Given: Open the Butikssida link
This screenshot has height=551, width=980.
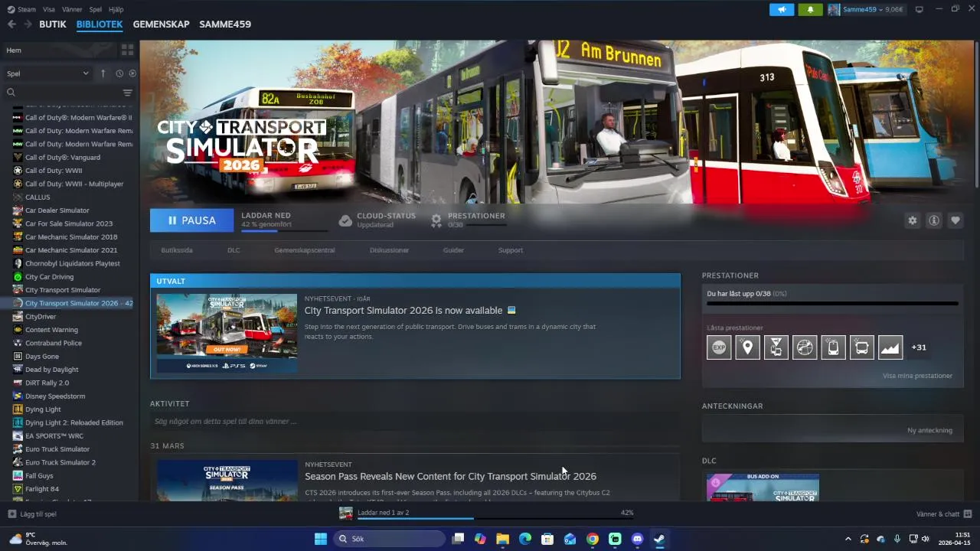Looking at the screenshot, I should [177, 250].
